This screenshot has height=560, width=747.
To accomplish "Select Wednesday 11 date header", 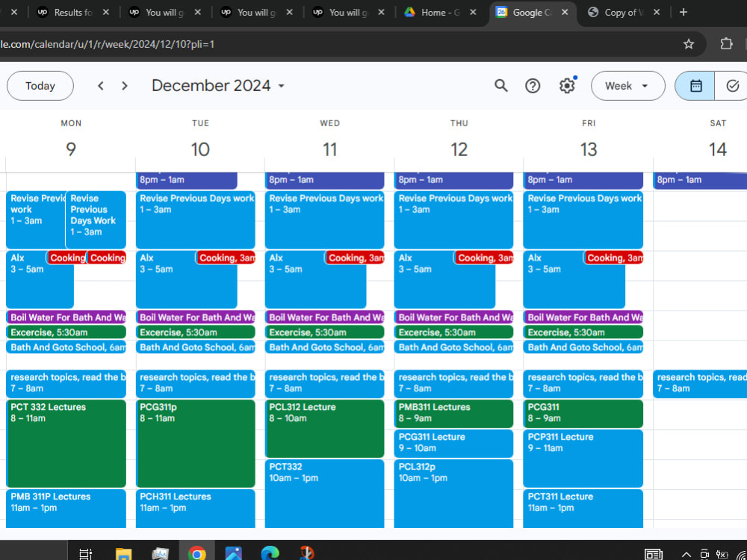I will (329, 149).
